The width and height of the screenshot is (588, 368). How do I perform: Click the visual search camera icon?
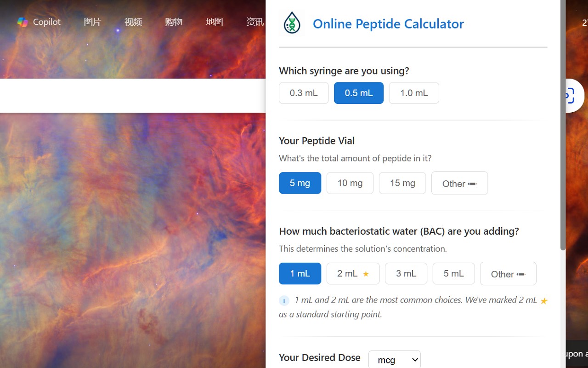tap(570, 96)
